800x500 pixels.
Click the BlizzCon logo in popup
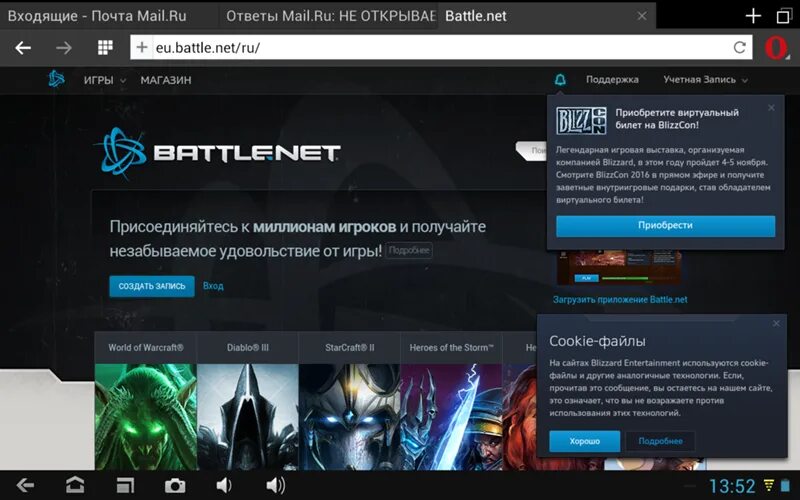[x=581, y=121]
